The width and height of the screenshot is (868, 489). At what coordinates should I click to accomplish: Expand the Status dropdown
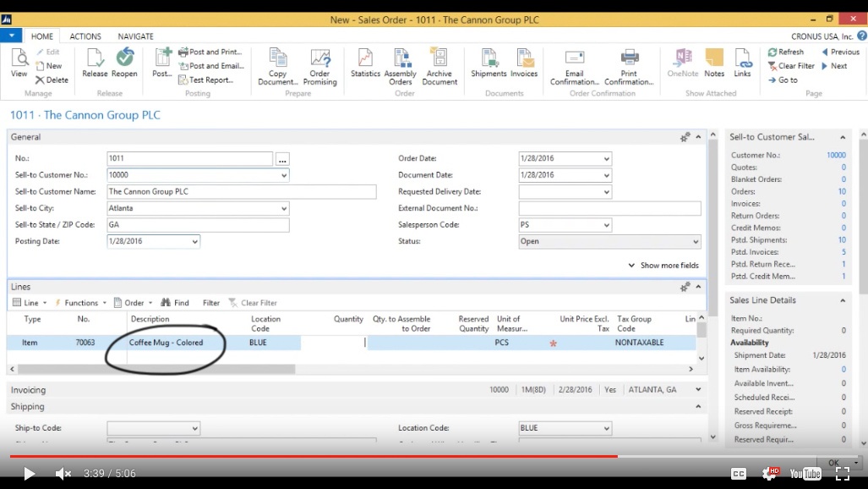[696, 242]
